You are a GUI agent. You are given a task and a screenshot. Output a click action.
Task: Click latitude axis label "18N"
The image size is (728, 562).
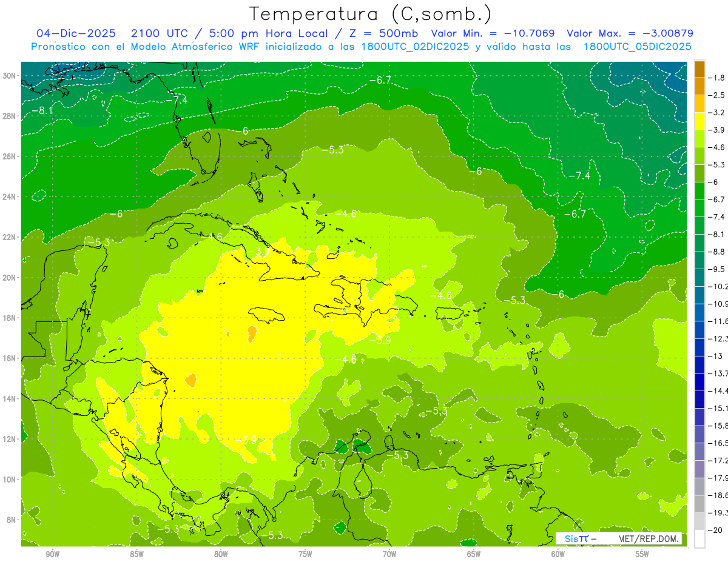click(x=9, y=318)
